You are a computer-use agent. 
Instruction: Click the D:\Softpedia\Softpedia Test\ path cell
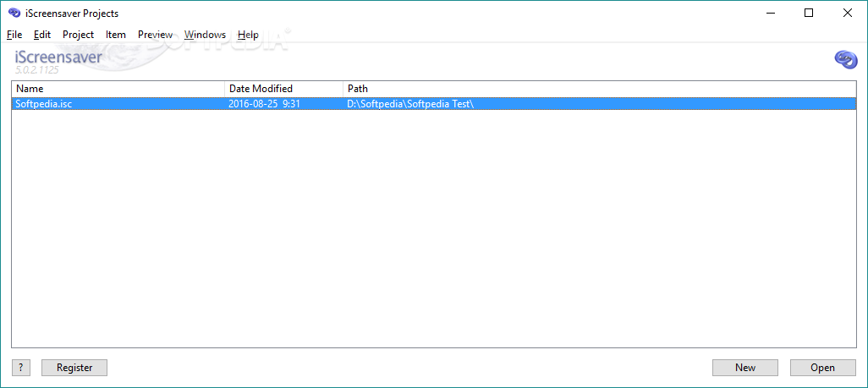411,103
